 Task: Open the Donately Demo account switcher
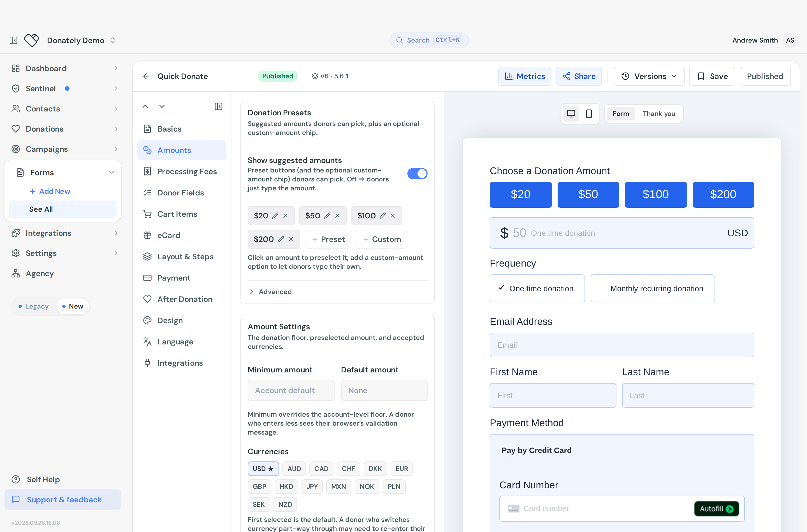(x=81, y=40)
